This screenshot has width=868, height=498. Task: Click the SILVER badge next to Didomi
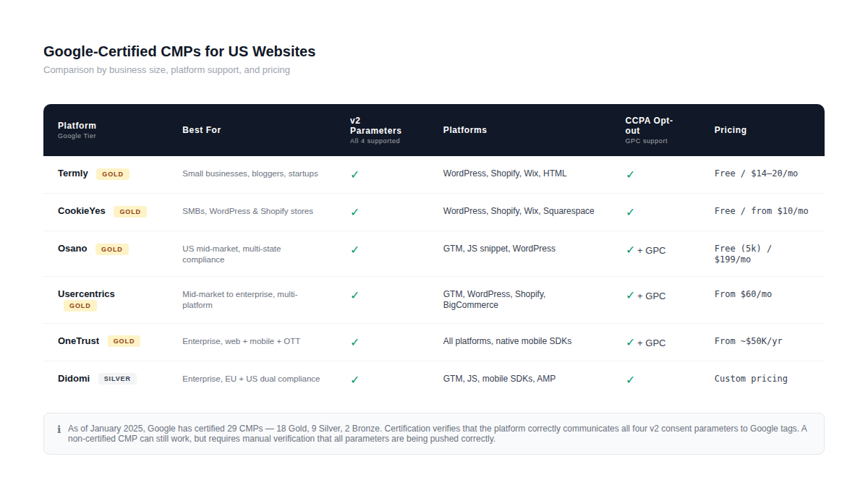point(117,379)
